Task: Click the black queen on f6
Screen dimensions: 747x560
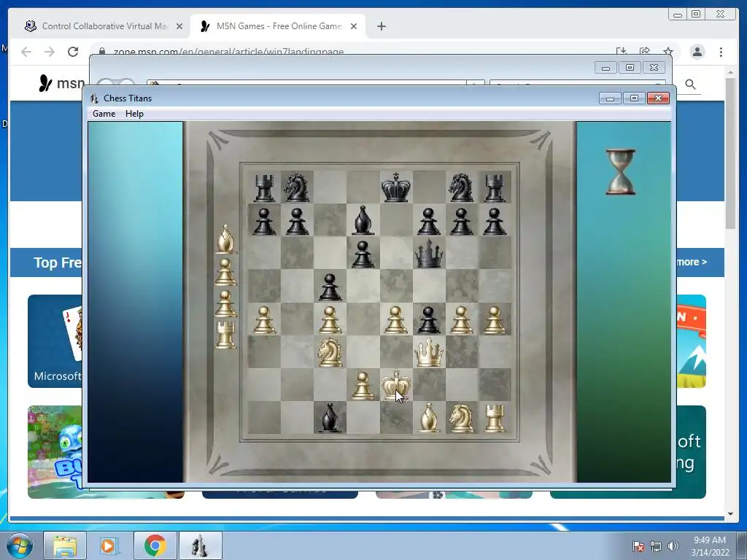Action: tap(429, 253)
